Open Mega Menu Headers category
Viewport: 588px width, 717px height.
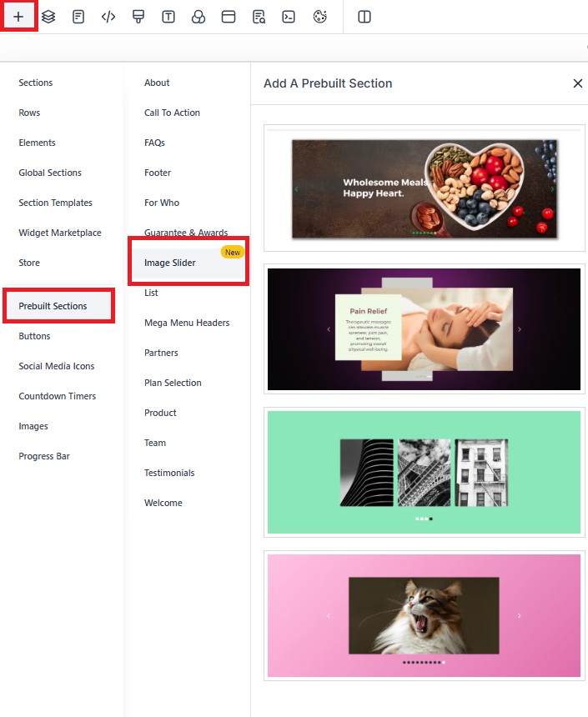187,323
